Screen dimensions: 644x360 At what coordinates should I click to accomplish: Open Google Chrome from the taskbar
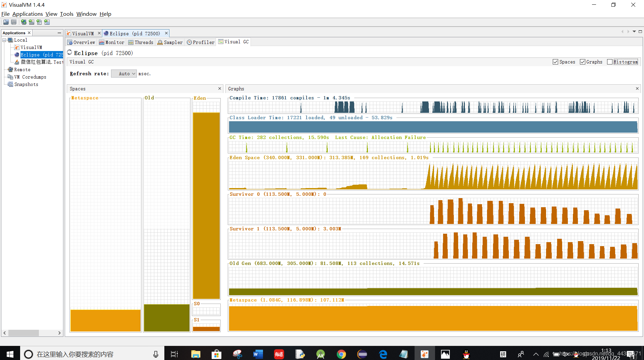click(x=341, y=354)
